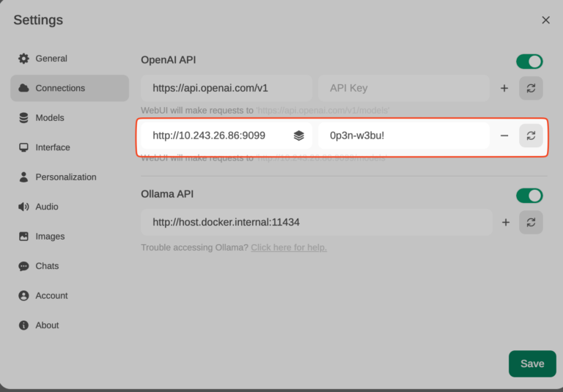Refresh the api.openai.com connection
This screenshot has width=563, height=392.
(531, 88)
